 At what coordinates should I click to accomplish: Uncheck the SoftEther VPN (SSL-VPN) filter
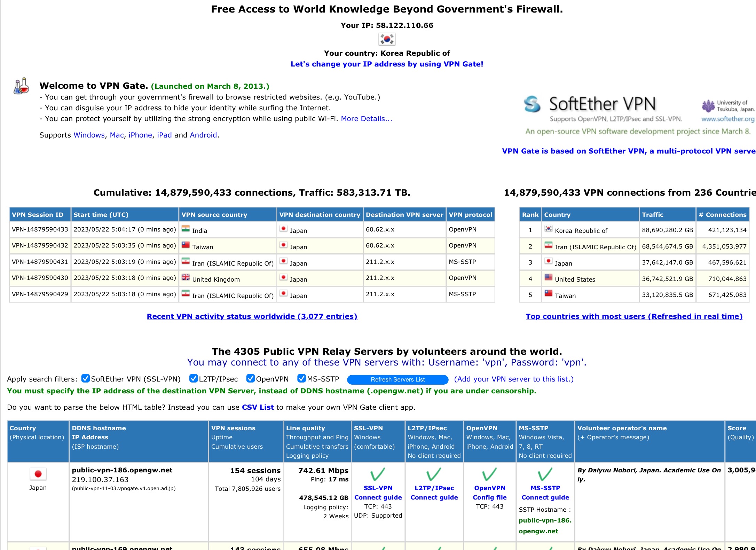click(x=85, y=378)
